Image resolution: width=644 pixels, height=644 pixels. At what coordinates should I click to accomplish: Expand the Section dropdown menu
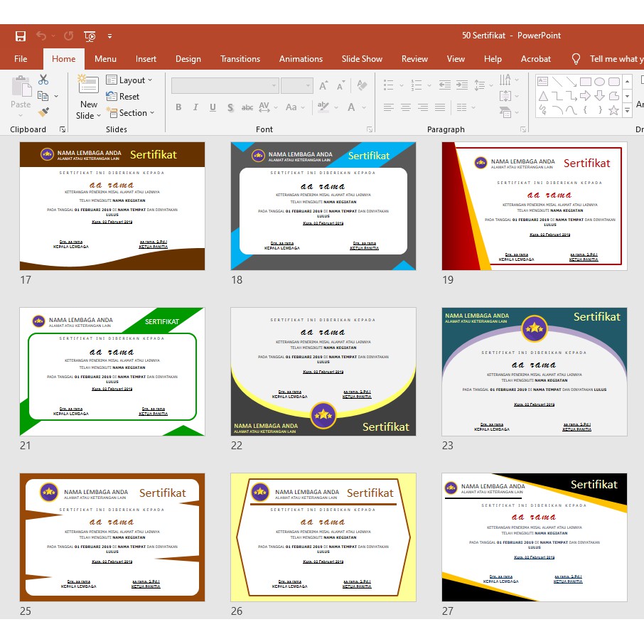point(131,113)
